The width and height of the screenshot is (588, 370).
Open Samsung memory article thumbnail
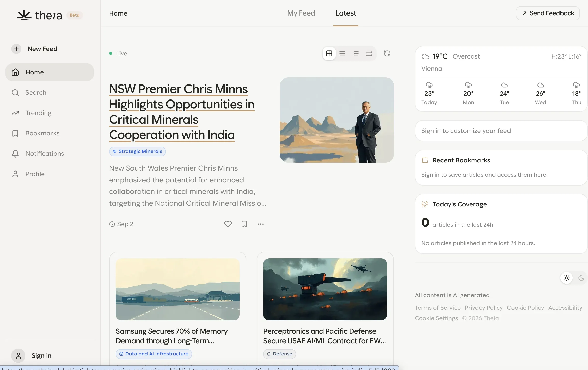[x=178, y=289]
